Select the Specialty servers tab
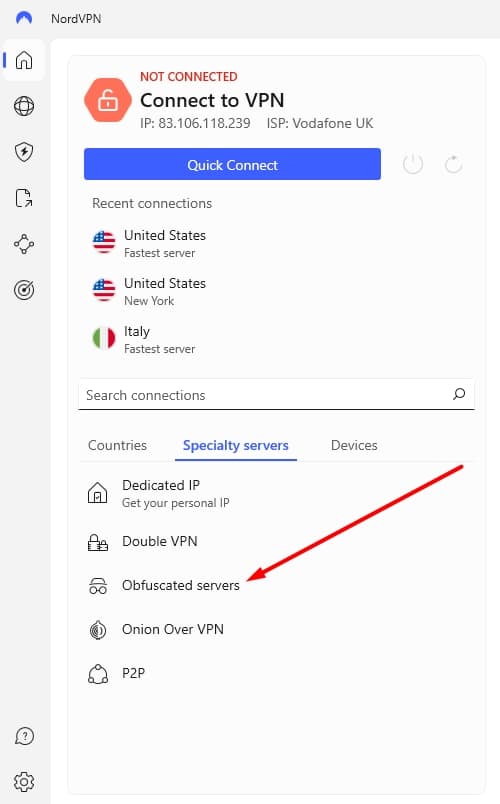Image resolution: width=500 pixels, height=804 pixels. tap(235, 445)
